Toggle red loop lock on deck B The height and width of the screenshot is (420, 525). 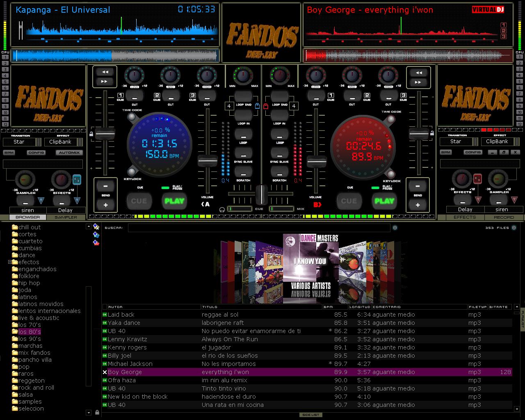tap(265, 106)
